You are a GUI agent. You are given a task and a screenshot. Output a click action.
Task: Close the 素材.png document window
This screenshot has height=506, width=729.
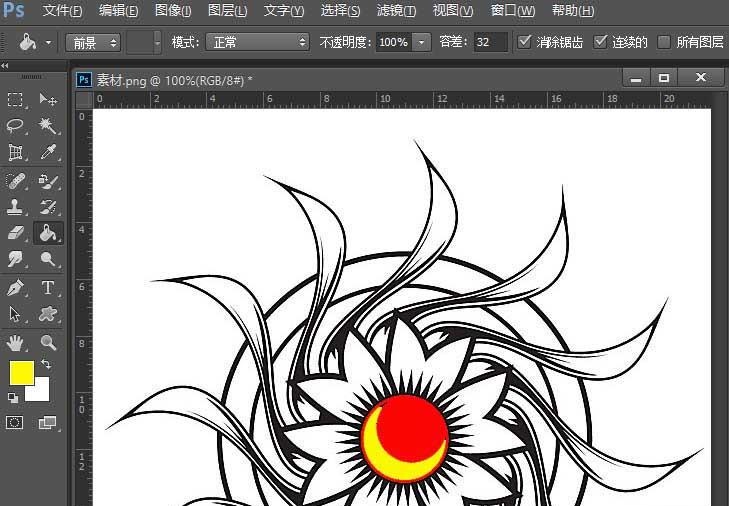(x=701, y=78)
